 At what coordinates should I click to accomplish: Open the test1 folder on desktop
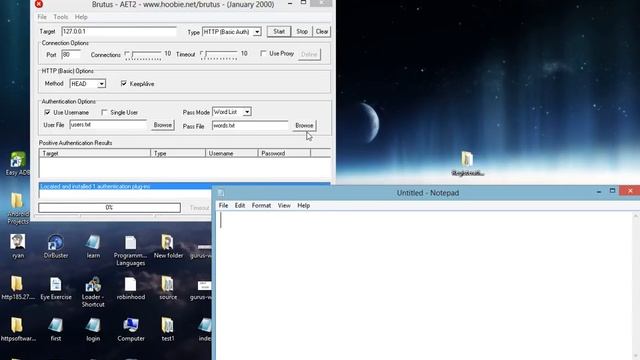click(167, 330)
